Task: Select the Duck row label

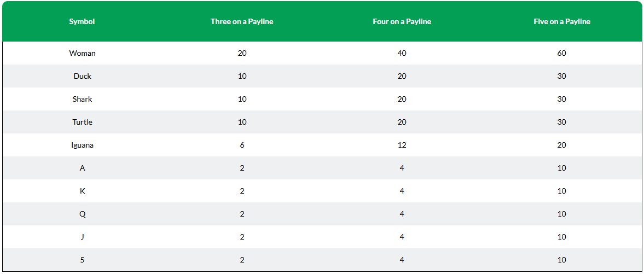Action: coord(82,76)
